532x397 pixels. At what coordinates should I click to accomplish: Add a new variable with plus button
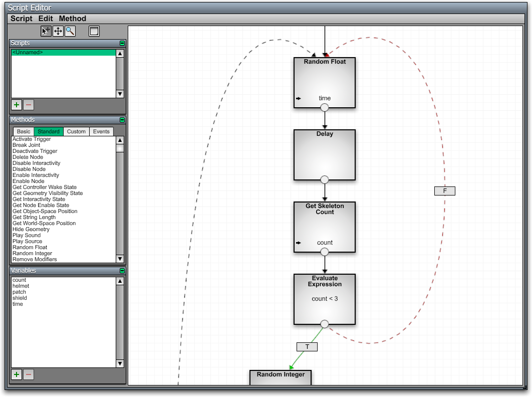click(17, 374)
